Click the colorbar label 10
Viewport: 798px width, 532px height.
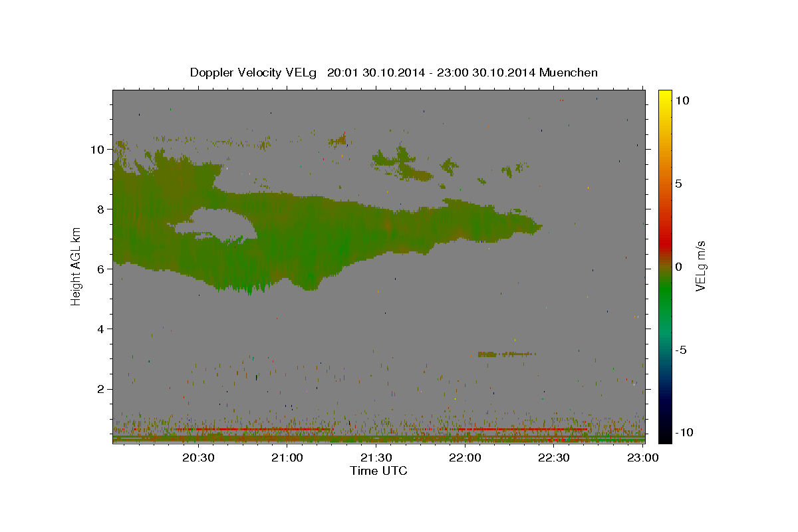coord(682,100)
